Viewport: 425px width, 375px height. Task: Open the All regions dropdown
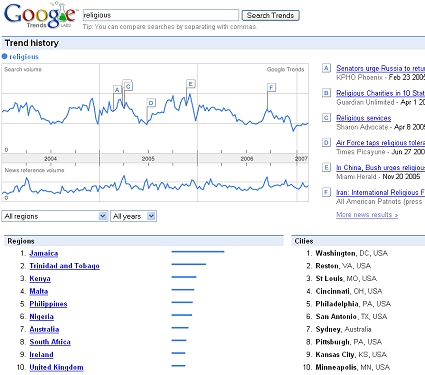(x=55, y=216)
